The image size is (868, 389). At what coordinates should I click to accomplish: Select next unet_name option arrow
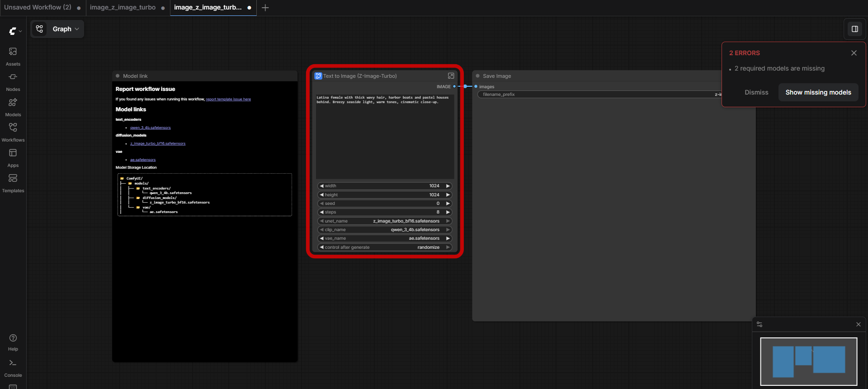tap(448, 221)
